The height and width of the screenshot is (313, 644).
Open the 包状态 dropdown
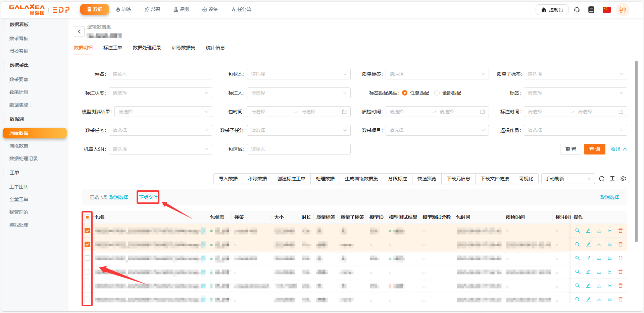298,74
